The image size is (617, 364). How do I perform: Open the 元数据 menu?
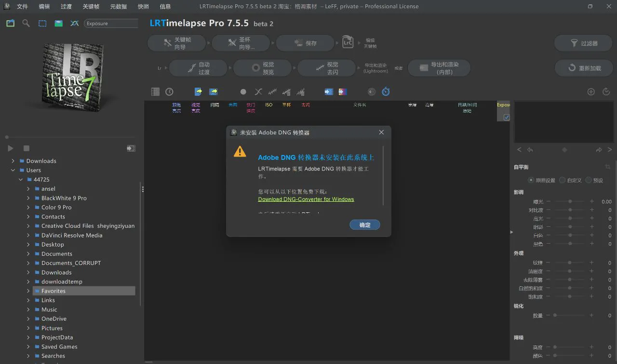pos(119,6)
